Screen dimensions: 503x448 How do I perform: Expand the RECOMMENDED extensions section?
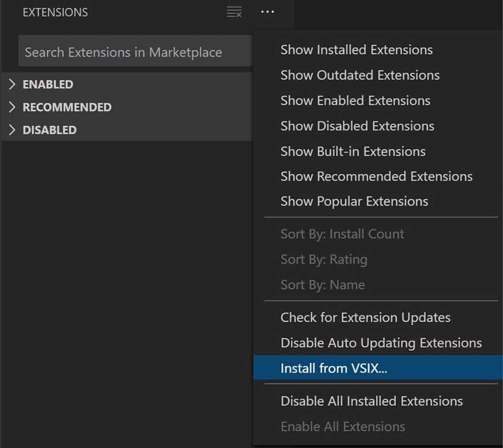pos(127,107)
